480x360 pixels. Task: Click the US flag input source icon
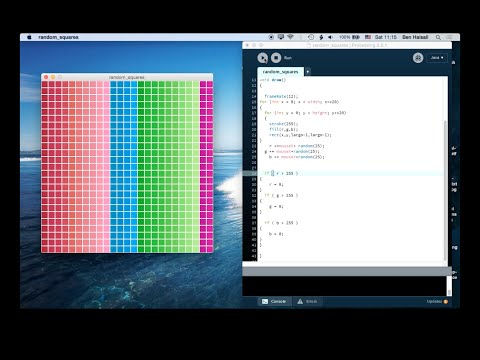click(x=368, y=37)
